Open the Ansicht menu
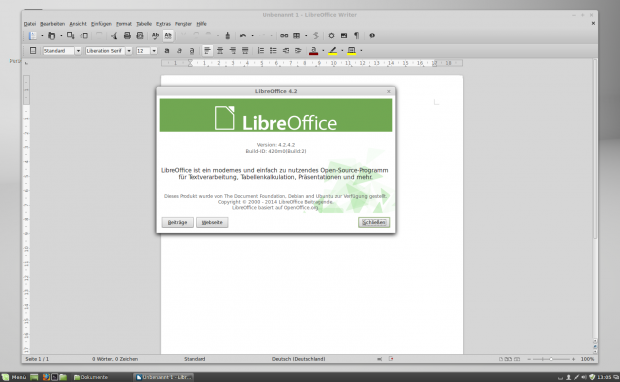This screenshot has width=620, height=382. 78,24
